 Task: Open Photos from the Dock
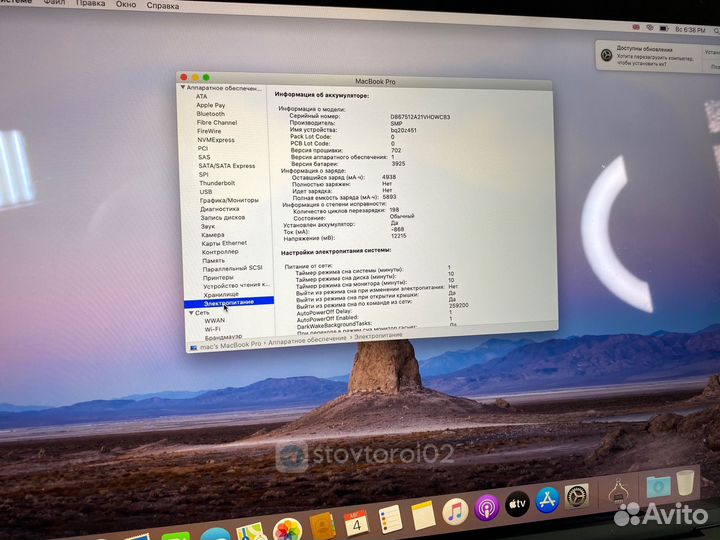click(x=287, y=530)
